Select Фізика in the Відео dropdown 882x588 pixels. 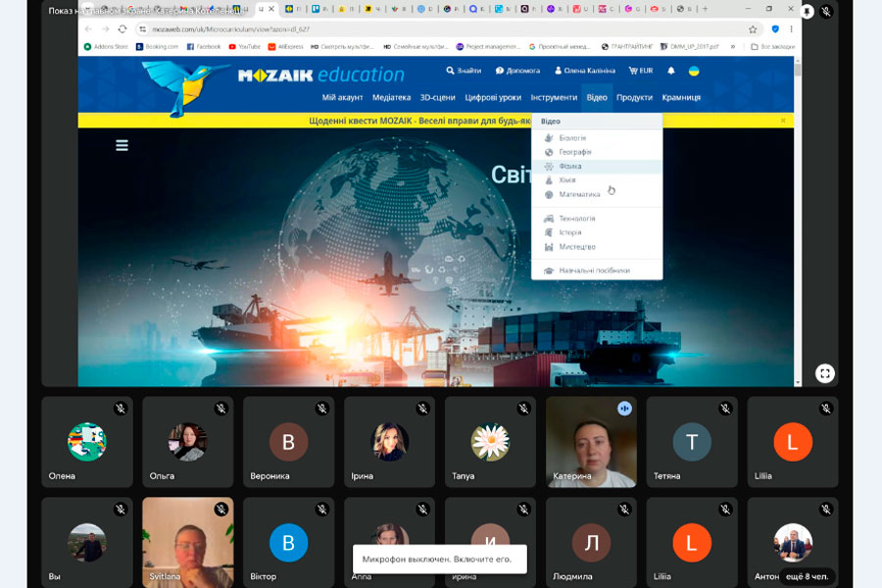pos(597,166)
